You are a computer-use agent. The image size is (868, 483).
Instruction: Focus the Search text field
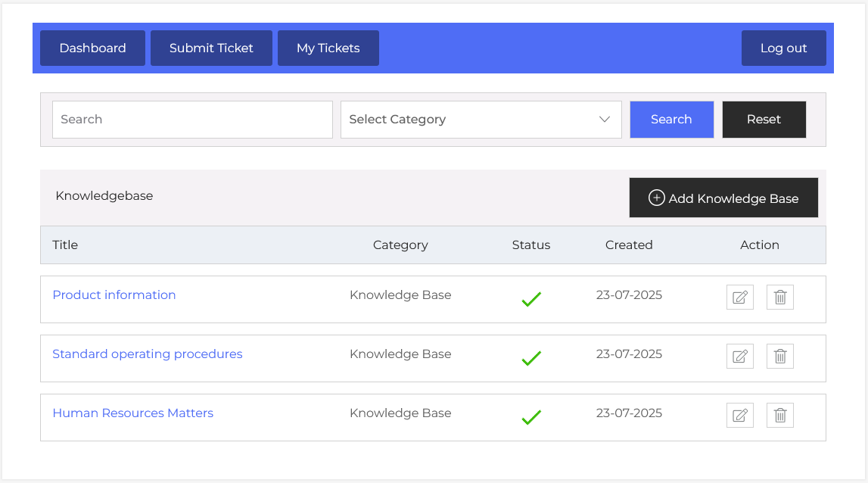192,120
